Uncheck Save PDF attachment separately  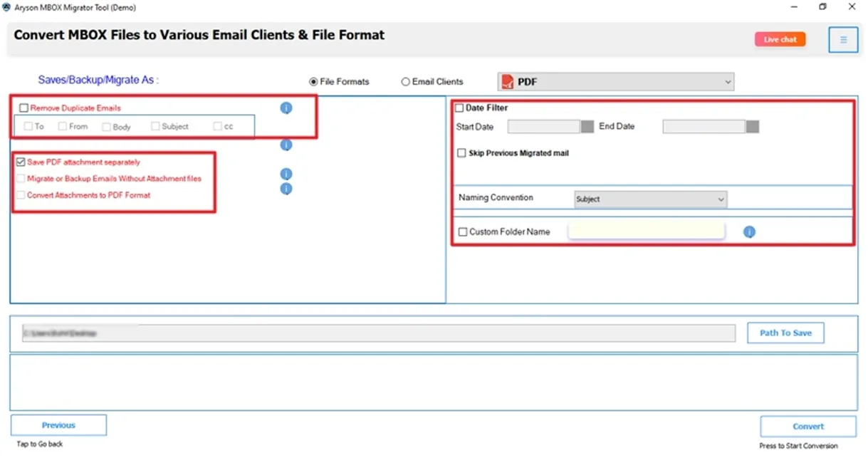coord(21,162)
